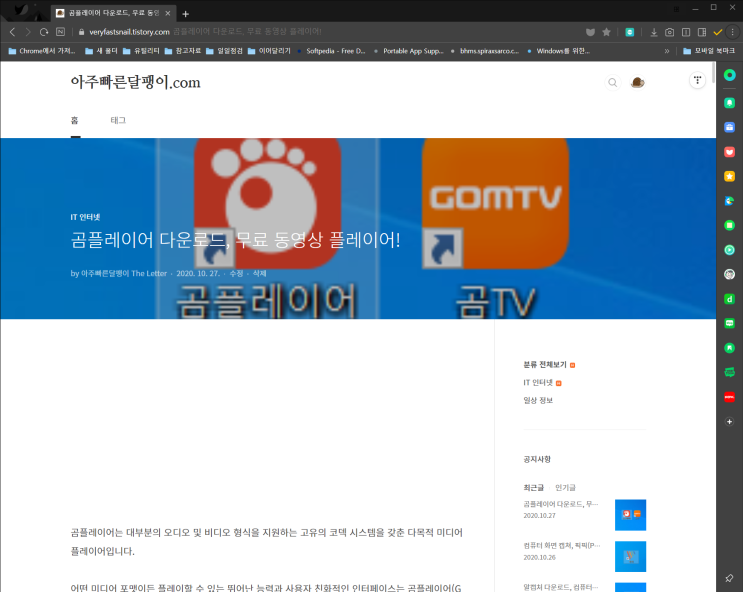Open Portable App Supp... bookmark

click(408, 51)
